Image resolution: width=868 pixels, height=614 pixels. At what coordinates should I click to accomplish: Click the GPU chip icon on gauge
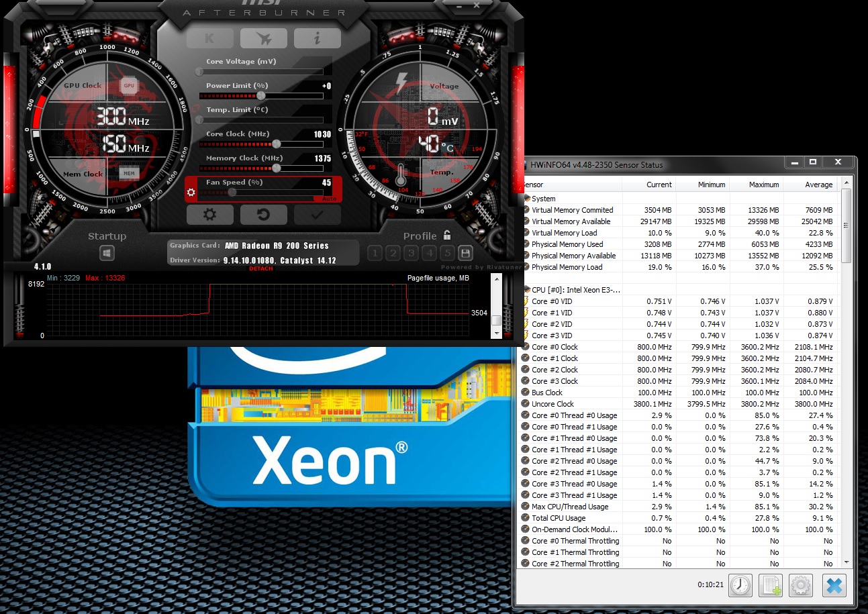[129, 86]
